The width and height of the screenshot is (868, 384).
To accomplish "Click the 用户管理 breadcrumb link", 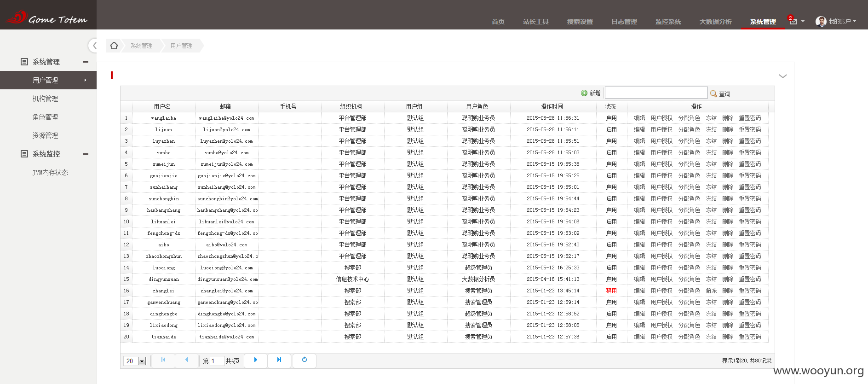I will (x=182, y=46).
